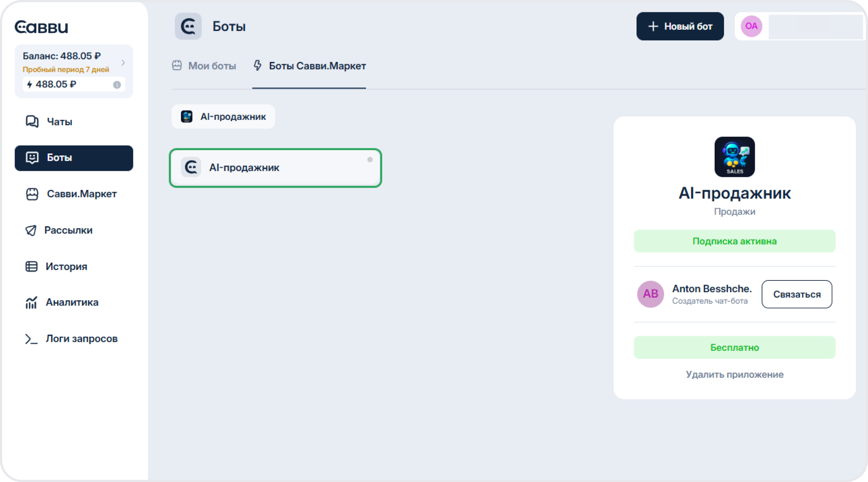
Task: Click Новый бот button
Action: [x=680, y=26]
